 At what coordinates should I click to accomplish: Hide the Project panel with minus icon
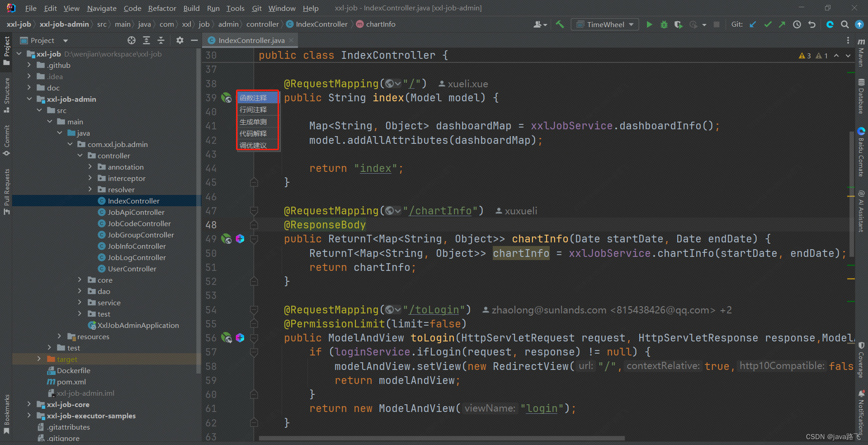[194, 40]
